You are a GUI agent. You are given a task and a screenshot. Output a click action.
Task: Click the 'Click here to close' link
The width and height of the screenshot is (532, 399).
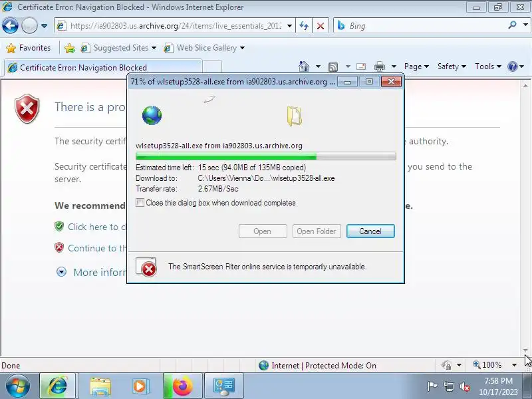96,227
